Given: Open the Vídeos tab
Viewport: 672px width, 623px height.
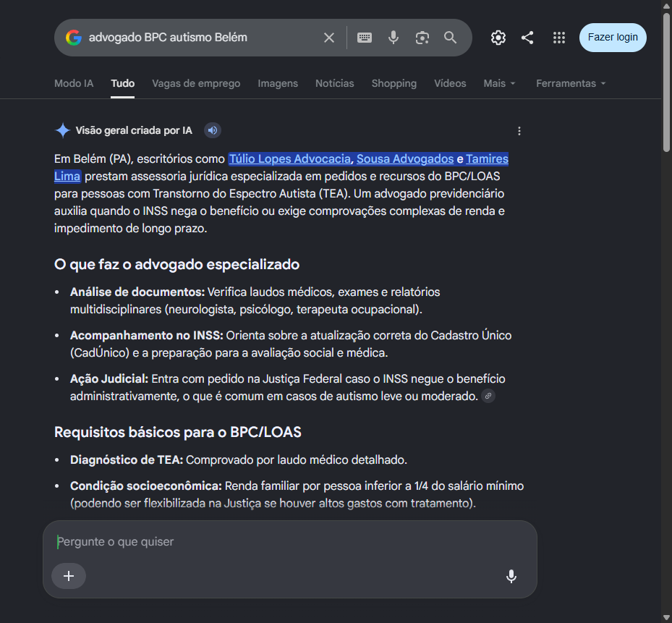Looking at the screenshot, I should coord(450,83).
